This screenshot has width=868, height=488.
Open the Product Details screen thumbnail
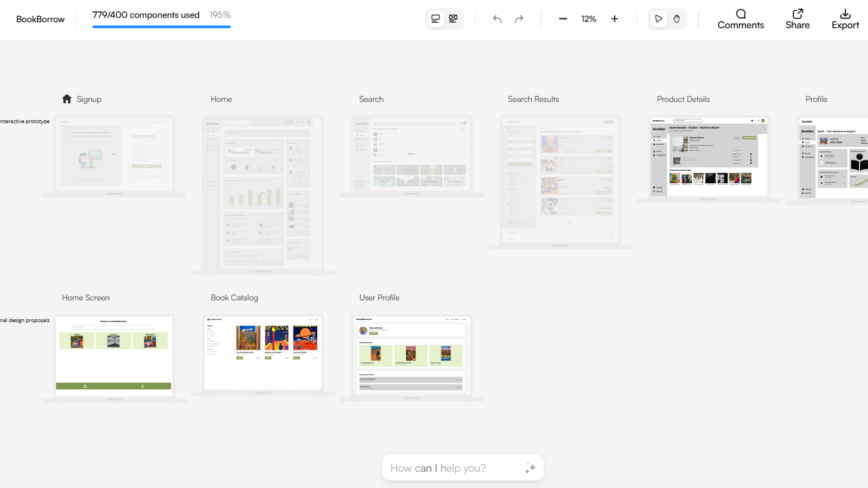click(x=709, y=159)
